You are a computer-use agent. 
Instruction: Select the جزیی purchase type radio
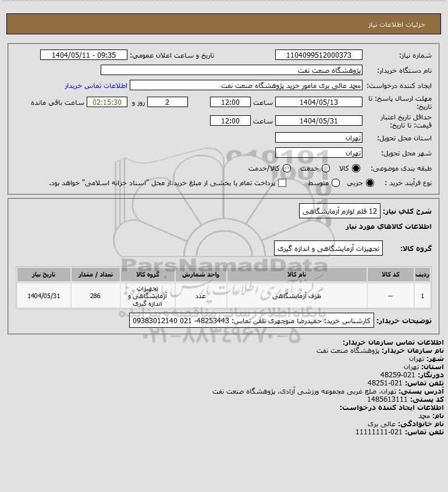click(x=370, y=183)
